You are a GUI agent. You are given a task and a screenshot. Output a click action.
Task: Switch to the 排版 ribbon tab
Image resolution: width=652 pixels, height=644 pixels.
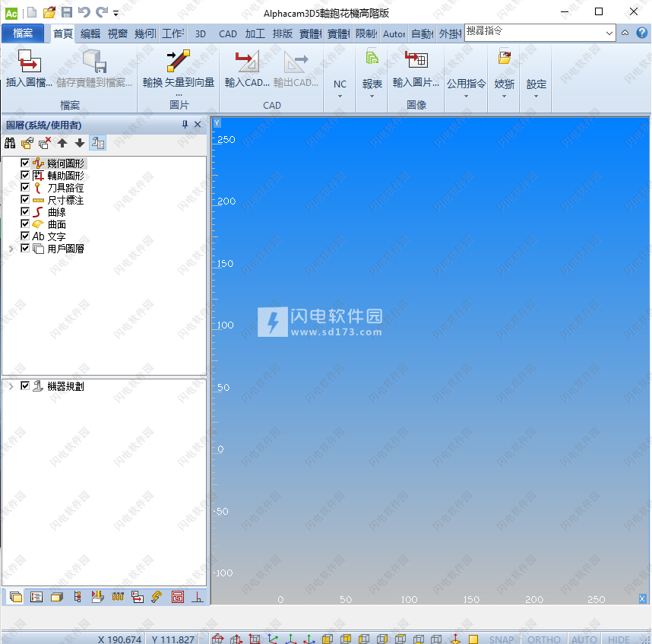(283, 33)
